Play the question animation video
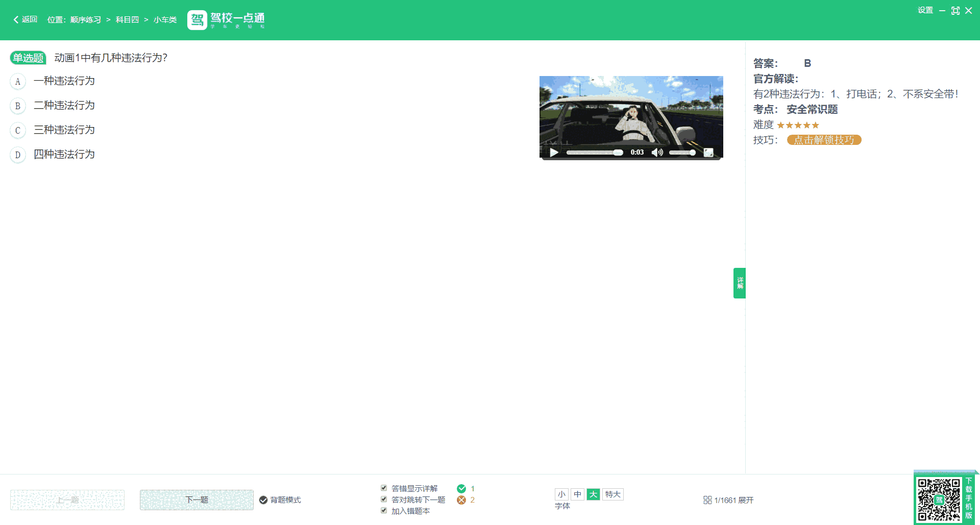Viewport: 980px width, 525px height. [553, 152]
